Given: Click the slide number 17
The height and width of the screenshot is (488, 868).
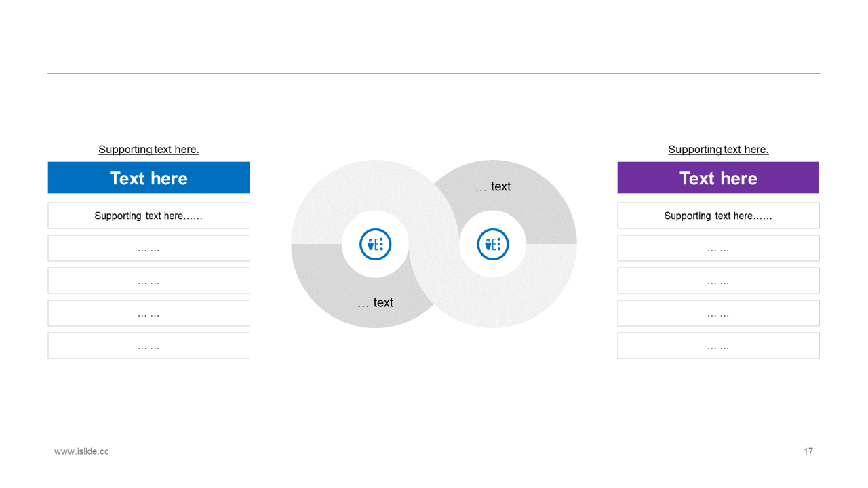Looking at the screenshot, I should coord(808,451).
